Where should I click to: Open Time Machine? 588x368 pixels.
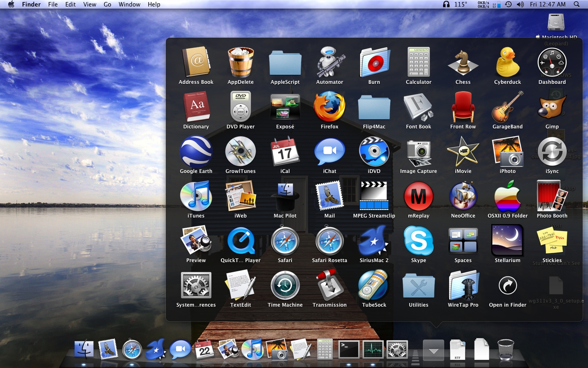(285, 285)
